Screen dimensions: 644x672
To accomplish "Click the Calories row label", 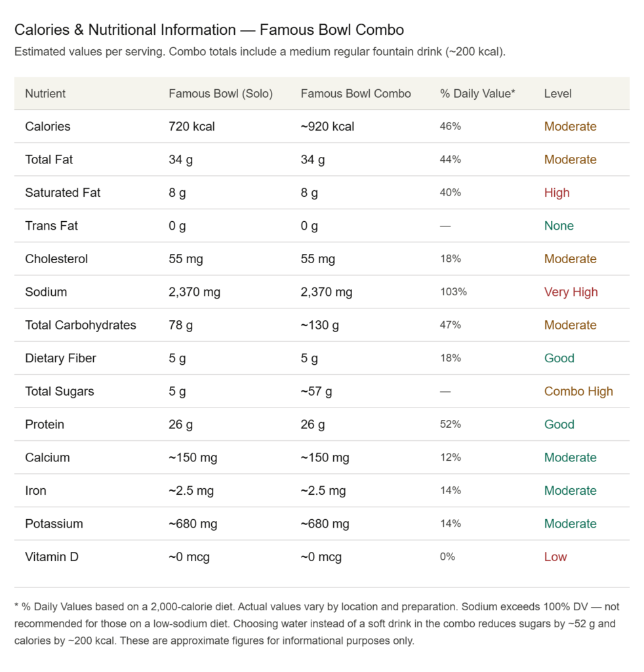I will tap(47, 127).
